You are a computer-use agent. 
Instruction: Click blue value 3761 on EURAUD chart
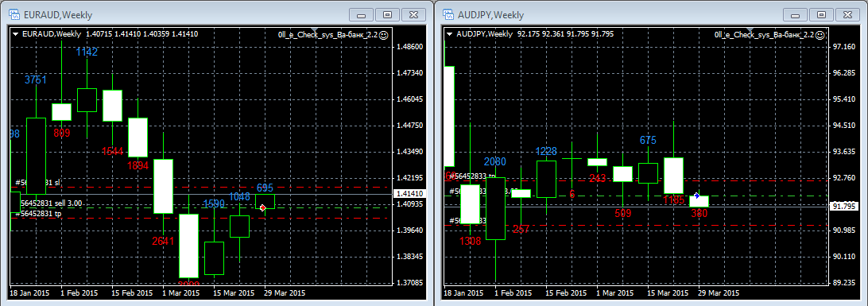pos(36,79)
